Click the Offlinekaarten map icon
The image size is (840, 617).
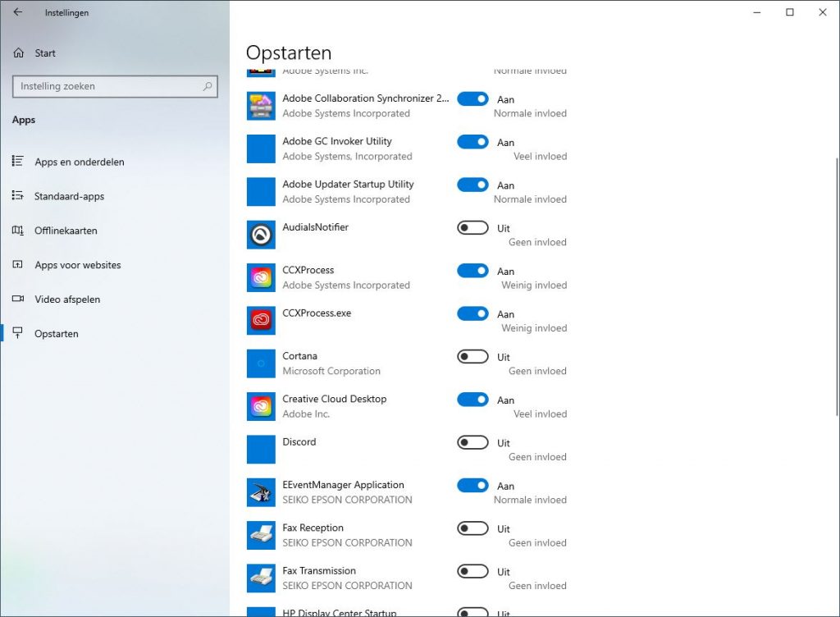pyautogui.click(x=18, y=231)
